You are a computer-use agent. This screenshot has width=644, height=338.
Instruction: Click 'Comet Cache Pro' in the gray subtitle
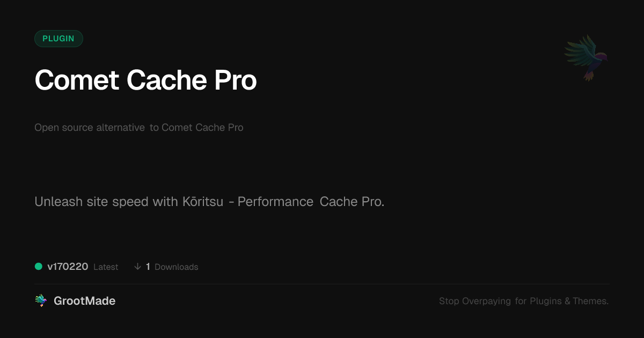(202, 128)
